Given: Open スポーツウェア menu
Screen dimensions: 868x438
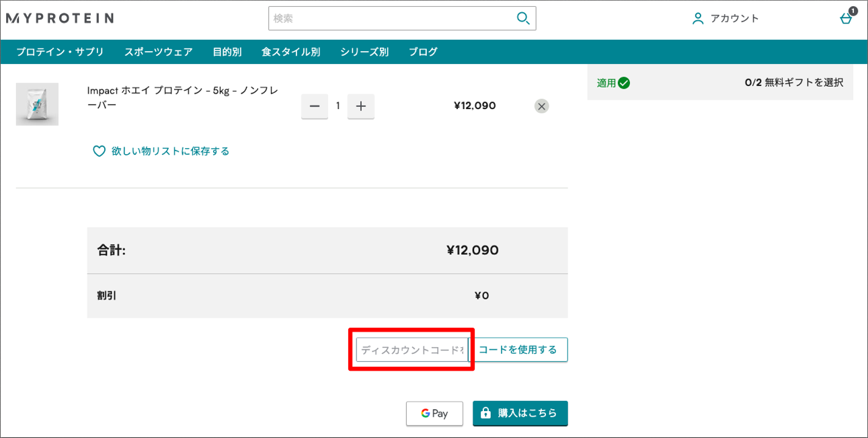Looking at the screenshot, I should click(159, 52).
